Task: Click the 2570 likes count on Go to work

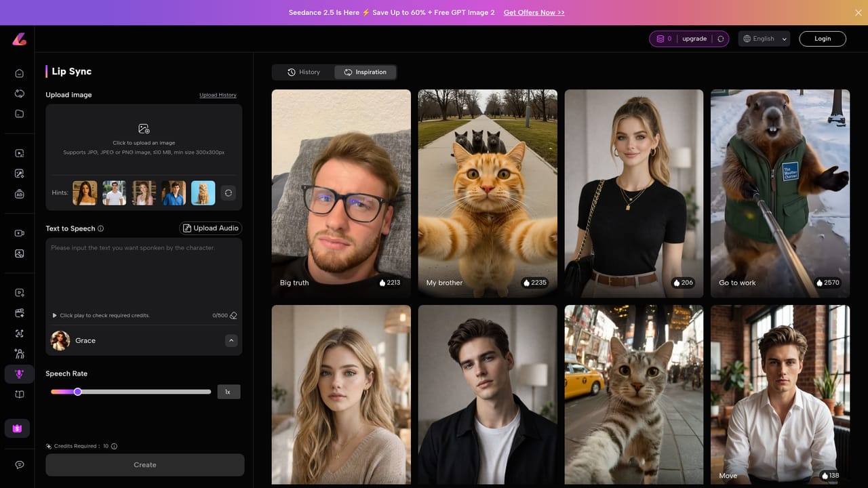Action: click(x=828, y=283)
